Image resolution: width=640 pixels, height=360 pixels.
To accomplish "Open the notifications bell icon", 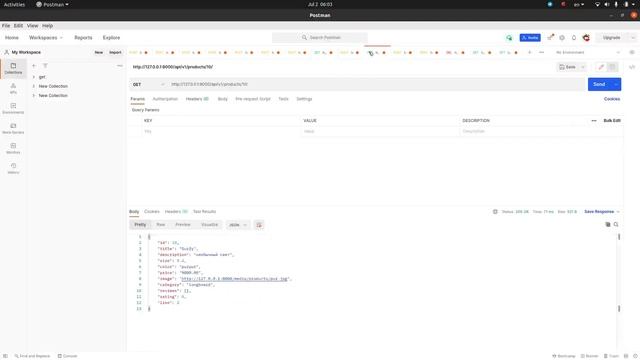I will [574, 38].
